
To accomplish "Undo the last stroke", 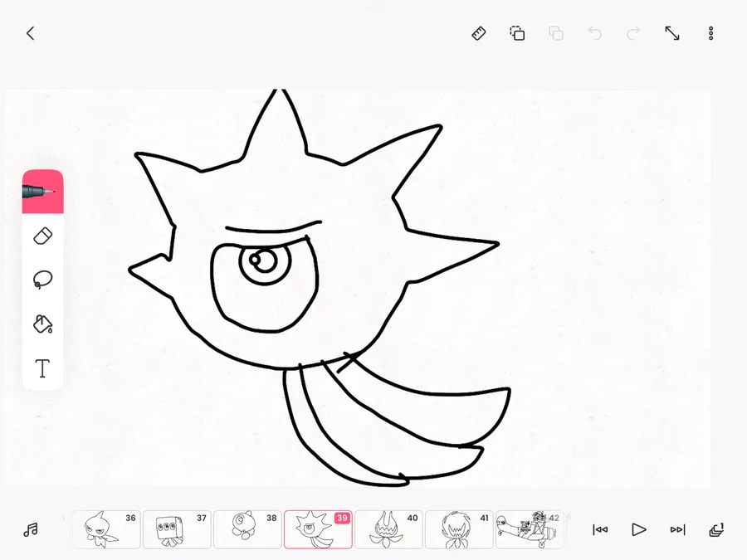I will coord(594,33).
